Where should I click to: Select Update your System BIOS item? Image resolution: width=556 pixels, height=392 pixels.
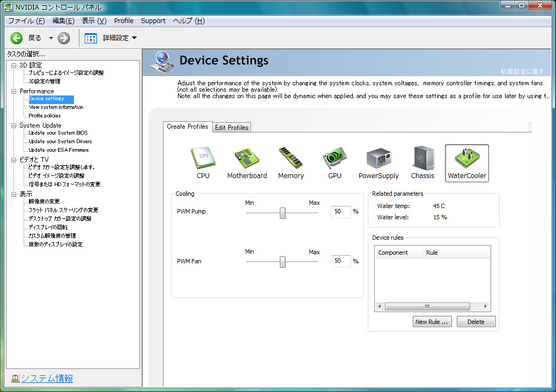(58, 133)
